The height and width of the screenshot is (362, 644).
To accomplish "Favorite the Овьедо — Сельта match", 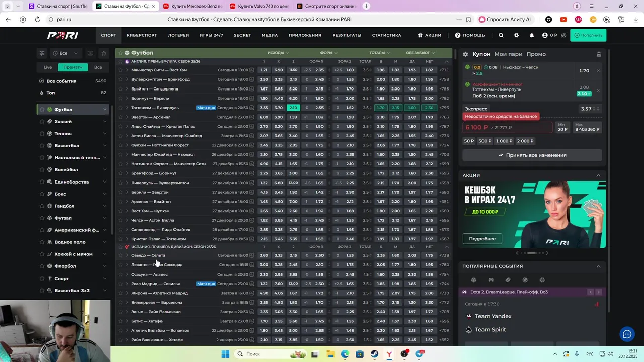I will (120, 255).
